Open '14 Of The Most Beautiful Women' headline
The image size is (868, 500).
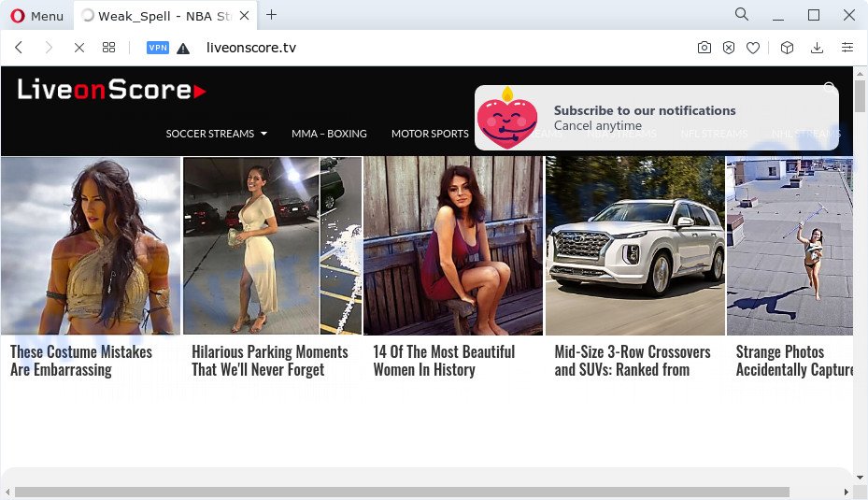pyautogui.click(x=444, y=361)
